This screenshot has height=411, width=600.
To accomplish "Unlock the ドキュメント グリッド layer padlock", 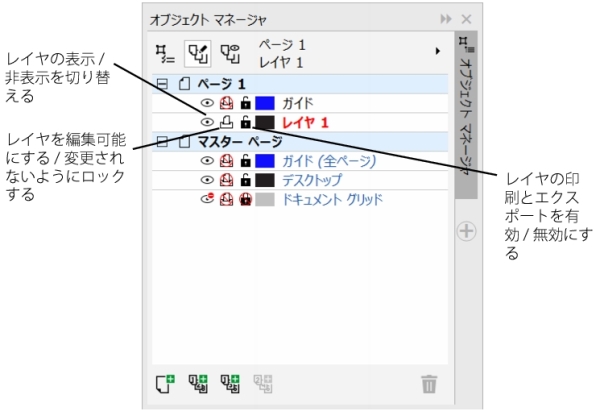I will pyautogui.click(x=245, y=199).
